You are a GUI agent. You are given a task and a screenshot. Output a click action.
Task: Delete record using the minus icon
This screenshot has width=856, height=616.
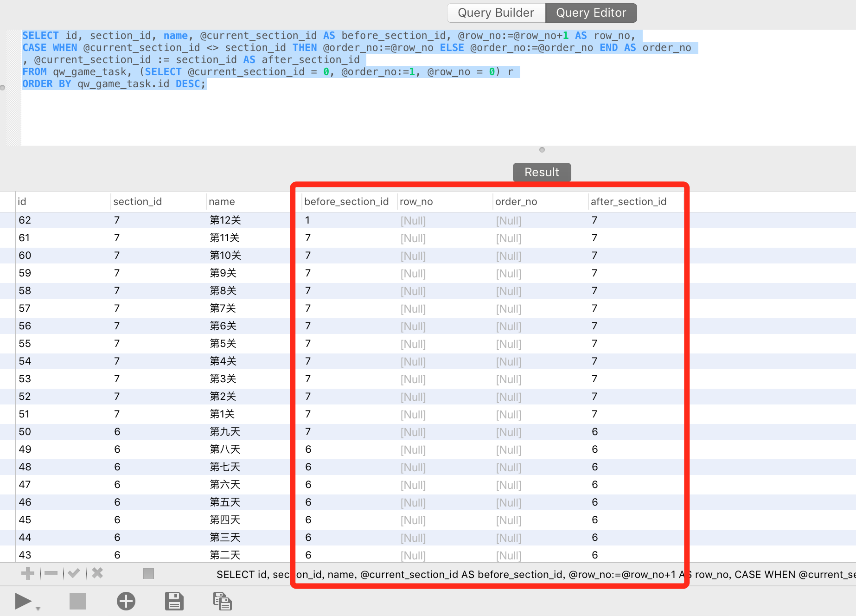tap(51, 573)
